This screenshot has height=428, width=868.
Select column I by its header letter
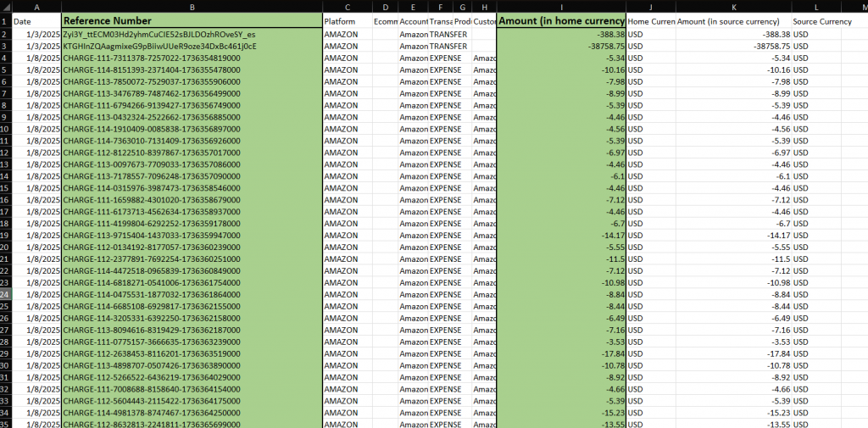click(x=561, y=7)
